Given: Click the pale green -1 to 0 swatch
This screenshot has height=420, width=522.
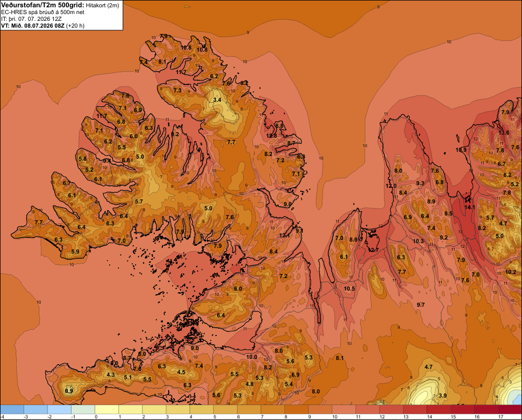Looking at the screenshot, I should (83, 410).
